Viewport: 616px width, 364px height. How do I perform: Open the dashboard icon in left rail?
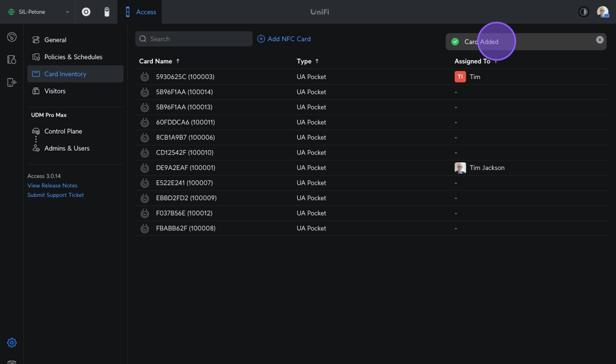pyautogui.click(x=12, y=37)
